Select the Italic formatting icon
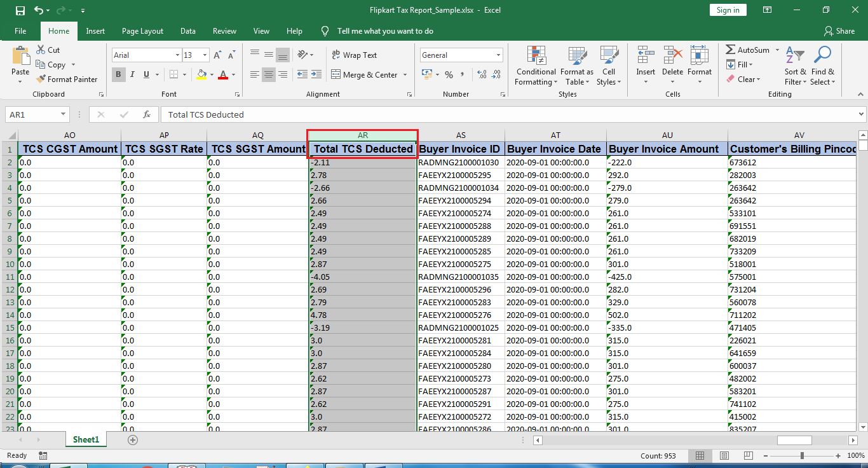The height and width of the screenshot is (468, 868). pos(132,74)
